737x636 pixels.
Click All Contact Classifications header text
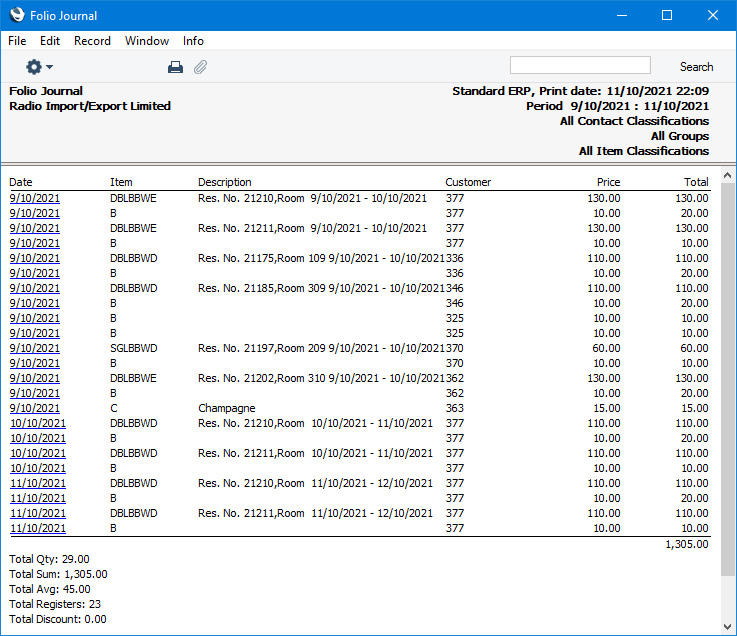(x=634, y=121)
